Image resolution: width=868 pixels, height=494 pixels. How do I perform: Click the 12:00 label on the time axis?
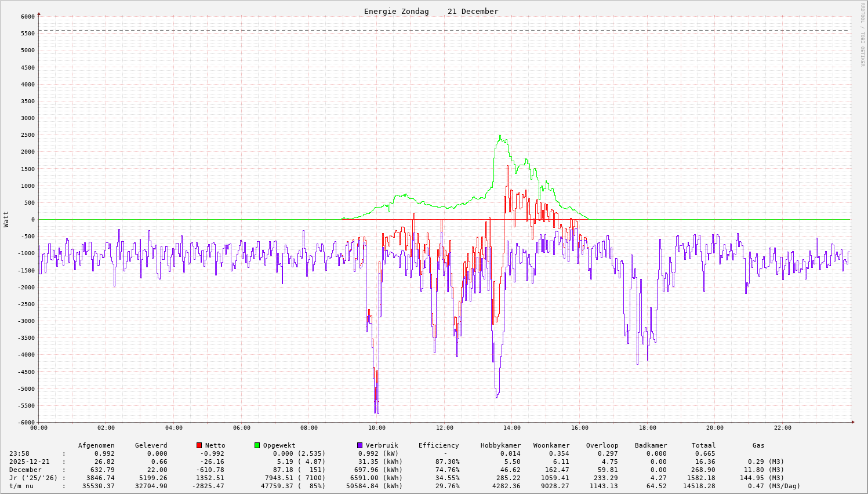[x=444, y=428]
